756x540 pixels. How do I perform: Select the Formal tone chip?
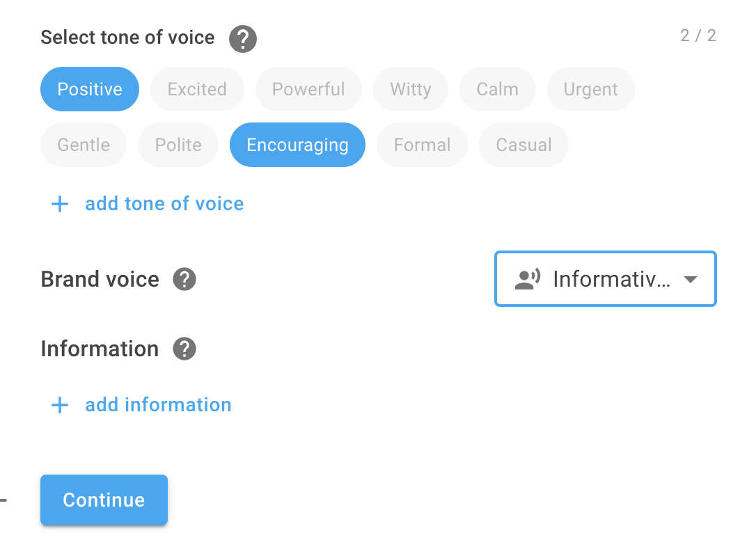pyautogui.click(x=422, y=145)
